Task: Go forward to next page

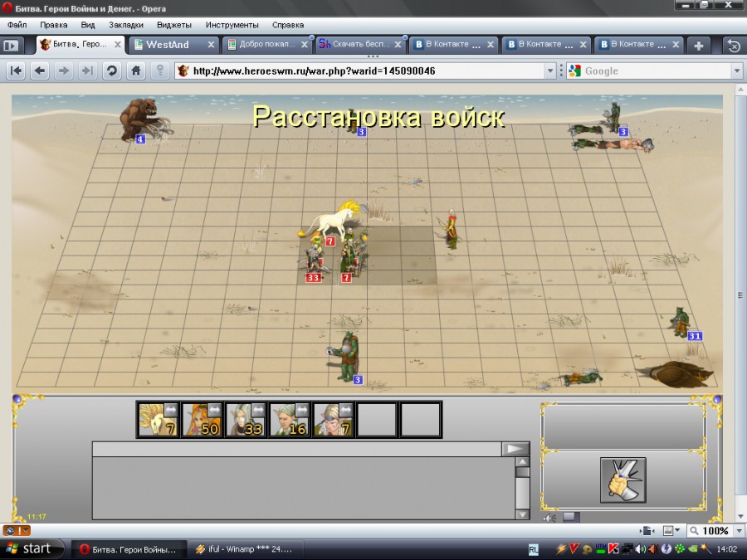Action: pos(63,71)
